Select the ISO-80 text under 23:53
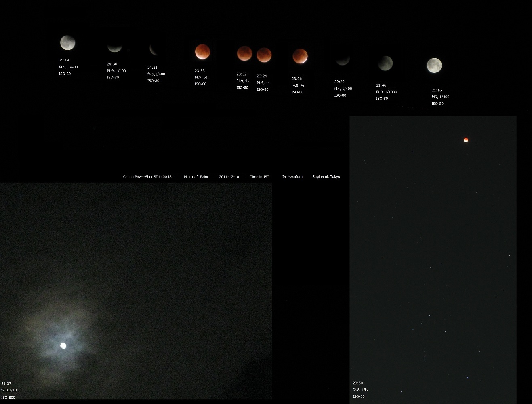The image size is (532, 404). coord(200,84)
